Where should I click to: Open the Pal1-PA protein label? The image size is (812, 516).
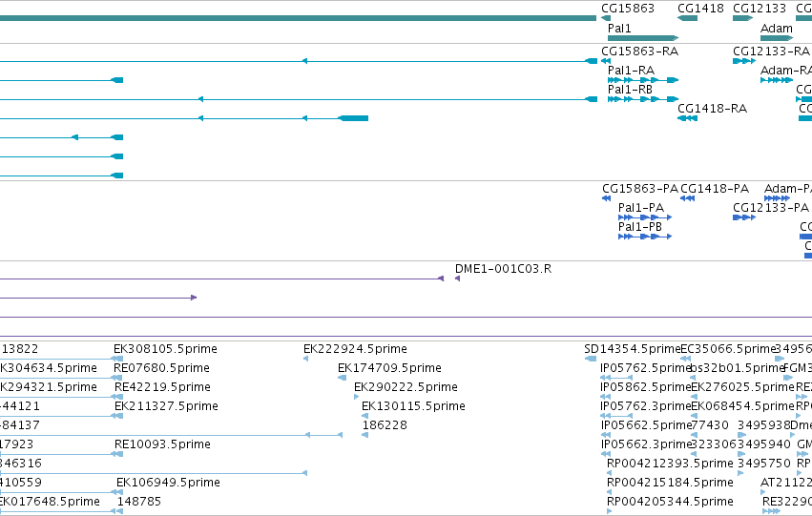coord(640,208)
